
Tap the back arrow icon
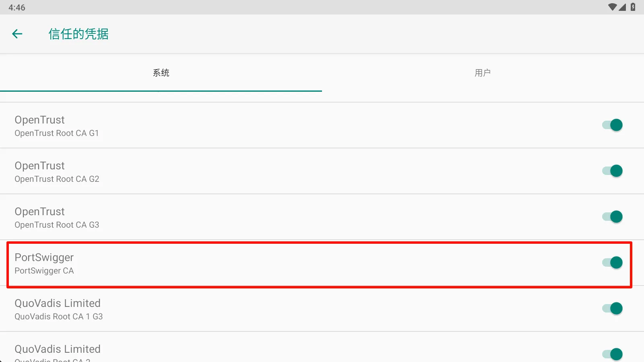coord(17,34)
